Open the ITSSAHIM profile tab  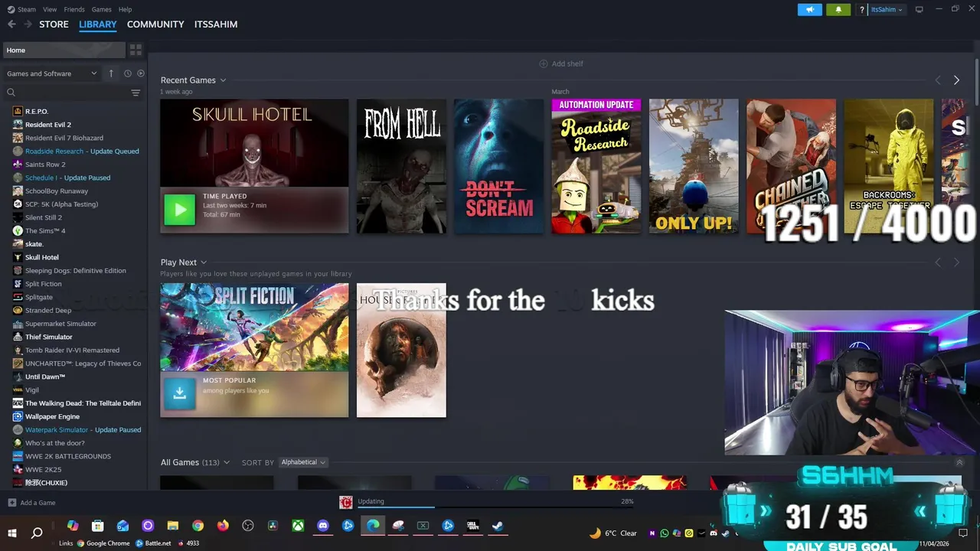coord(216,24)
